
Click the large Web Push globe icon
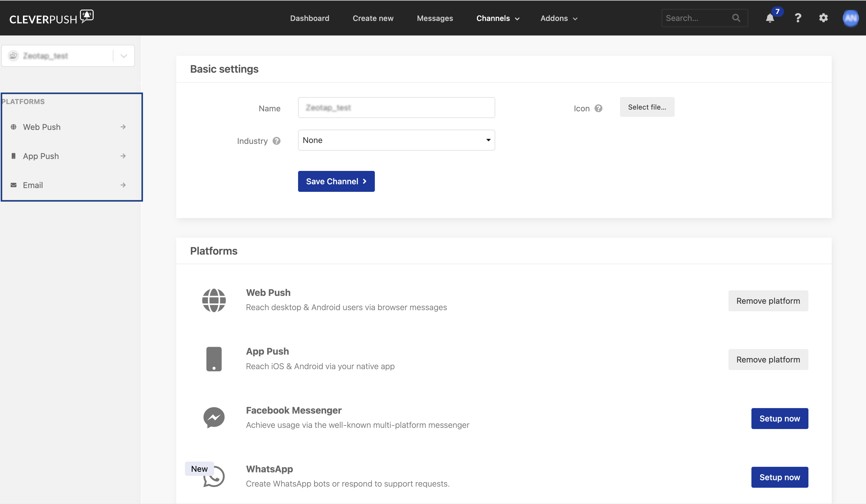click(214, 300)
